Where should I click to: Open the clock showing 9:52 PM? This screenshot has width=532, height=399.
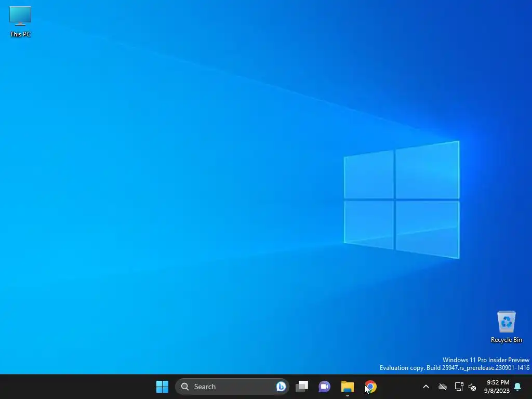(x=497, y=387)
